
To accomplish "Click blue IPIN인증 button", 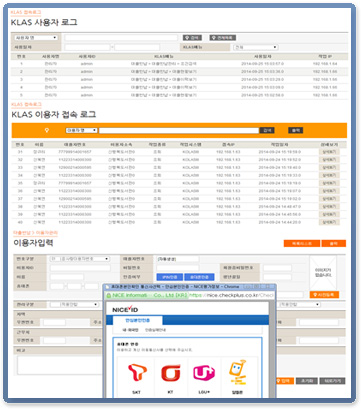I will (x=169, y=277).
